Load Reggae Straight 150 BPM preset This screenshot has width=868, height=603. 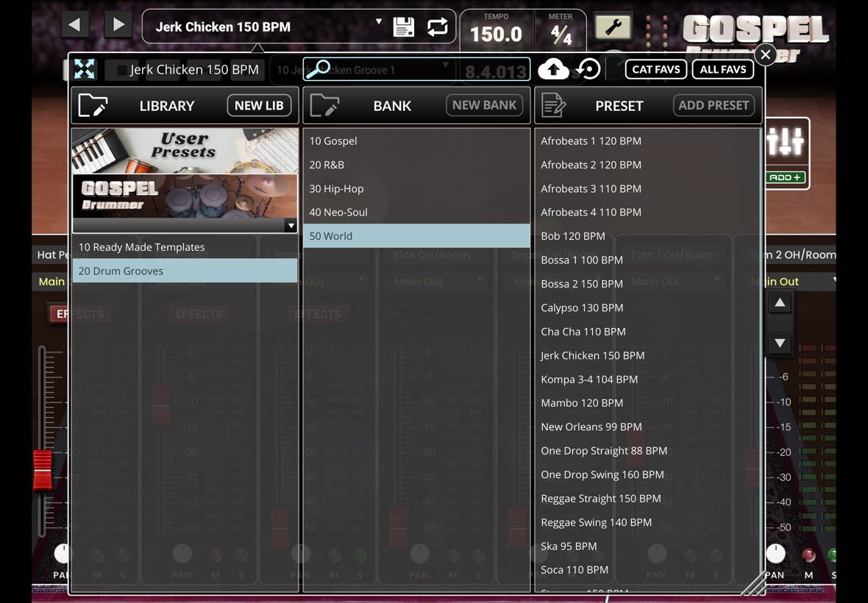tap(647, 499)
